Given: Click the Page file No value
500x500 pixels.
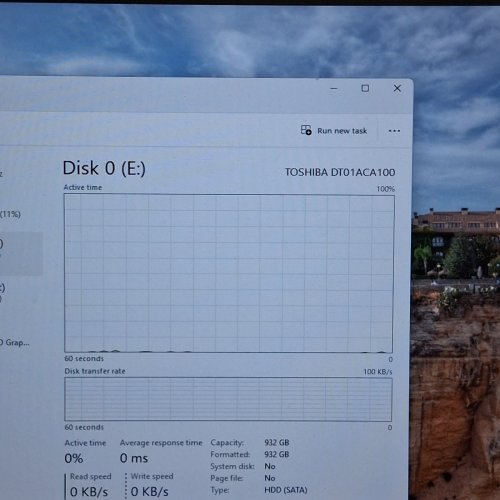Looking at the screenshot, I should 270,478.
